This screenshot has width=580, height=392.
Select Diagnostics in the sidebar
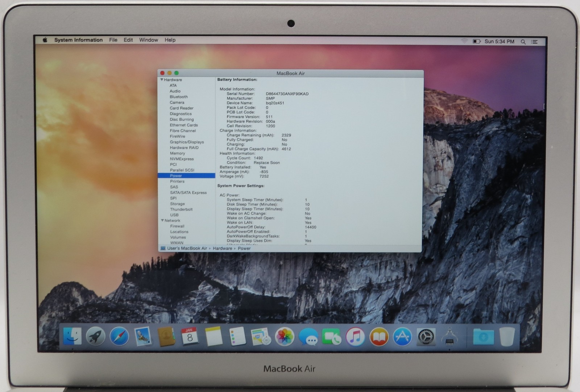click(181, 114)
